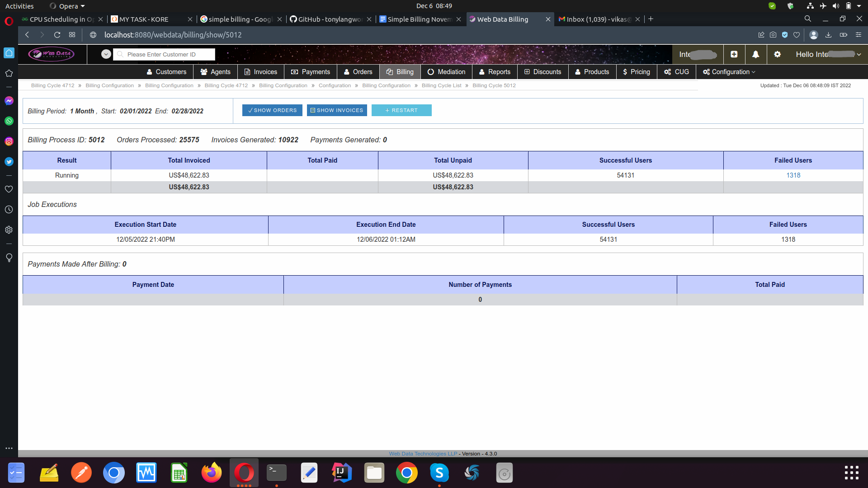Toggle bookmark heart in address bar
868x488 pixels.
797,35
